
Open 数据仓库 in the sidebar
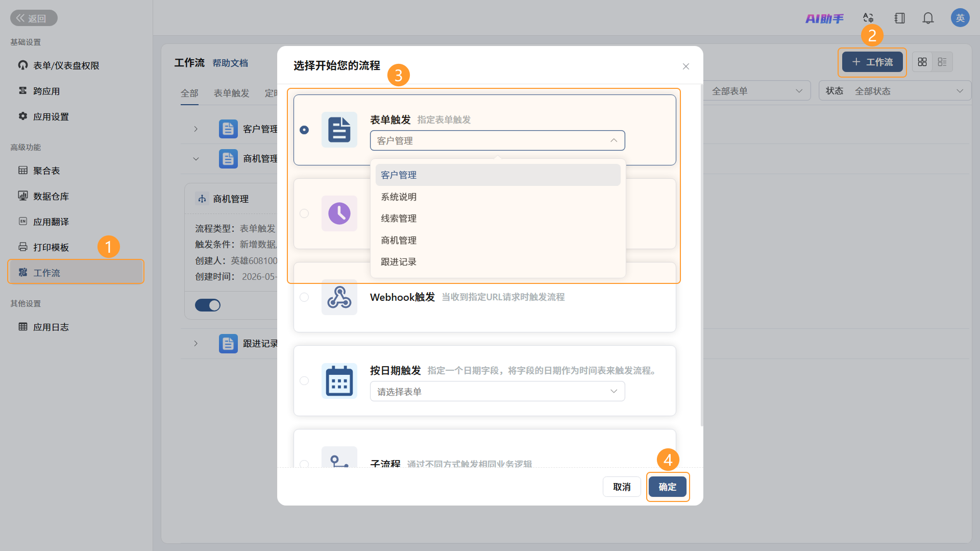(76, 196)
